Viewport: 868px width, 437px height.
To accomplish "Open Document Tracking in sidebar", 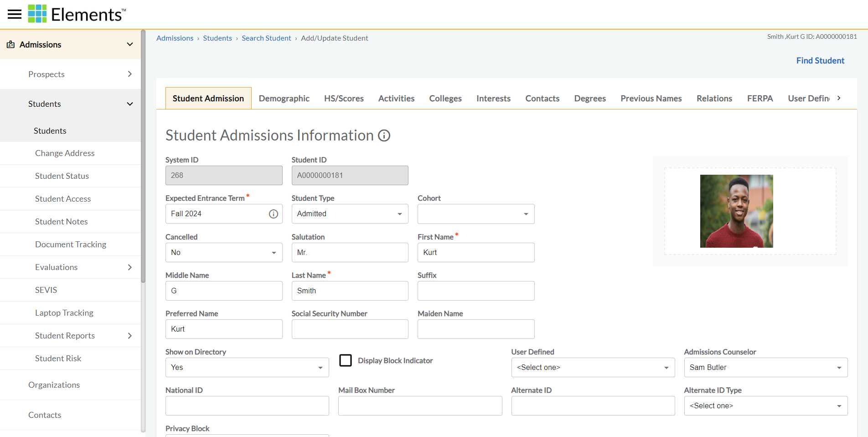I will pos(70,245).
